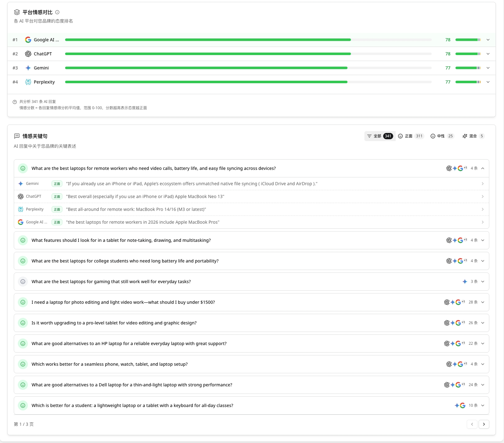Viewport: 504px width, 443px height.
Task: Click the smiley icon on the remote workers question
Action: [23, 168]
